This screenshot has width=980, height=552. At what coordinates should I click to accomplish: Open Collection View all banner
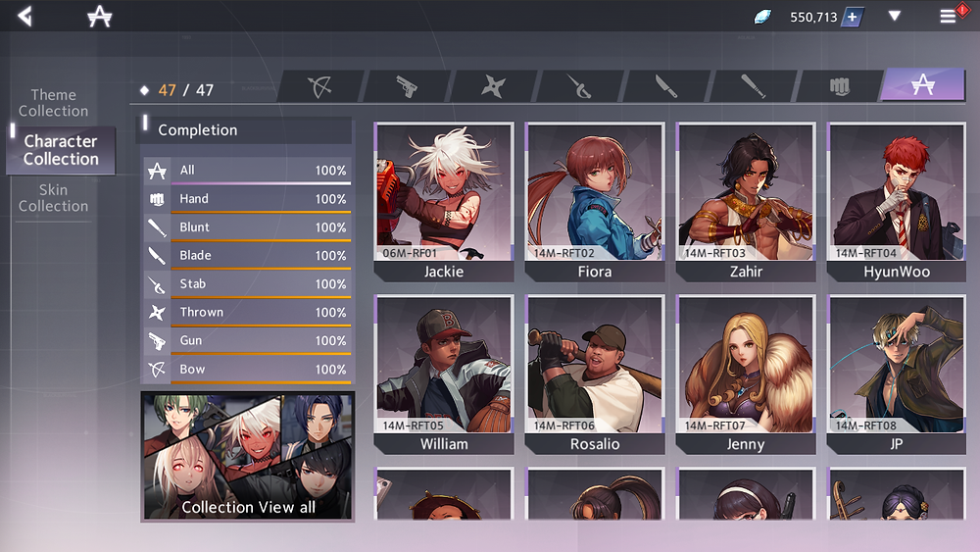pyautogui.click(x=248, y=456)
